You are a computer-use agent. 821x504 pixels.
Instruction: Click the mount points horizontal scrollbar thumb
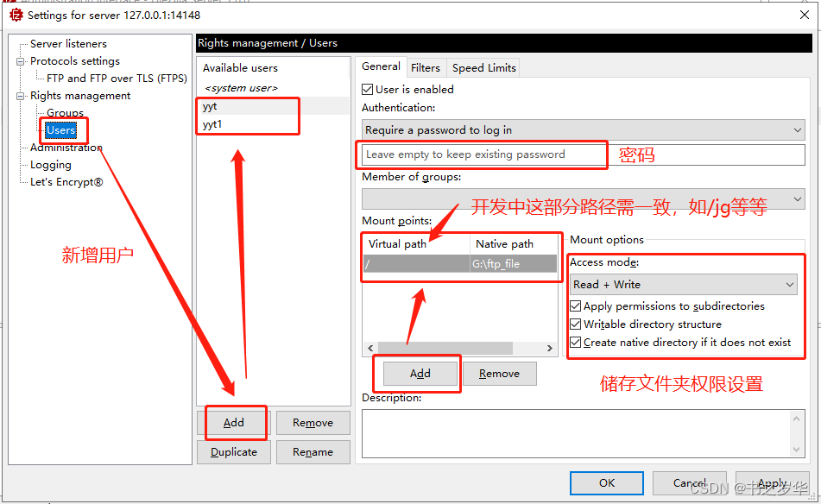(x=445, y=349)
